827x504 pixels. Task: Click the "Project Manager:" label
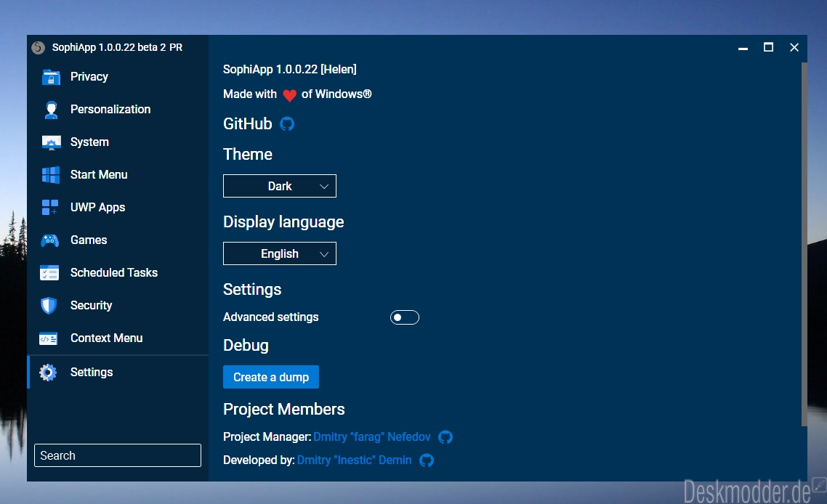(267, 437)
